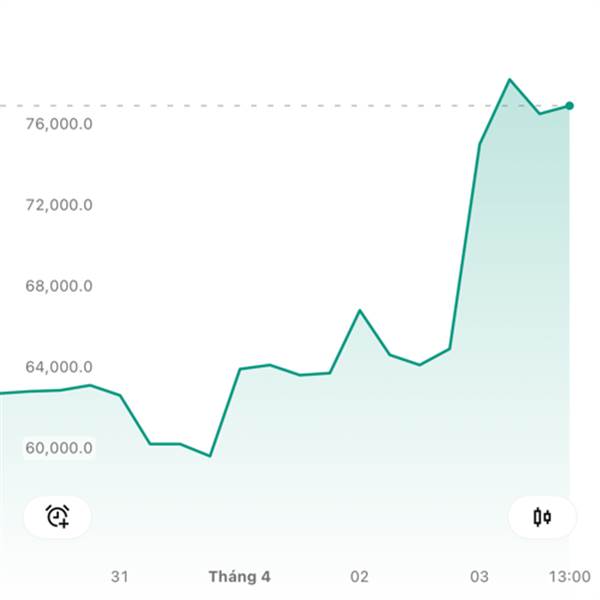Click the 13:00 time label
Image resolution: width=600 pixels, height=600 pixels.
point(569,577)
